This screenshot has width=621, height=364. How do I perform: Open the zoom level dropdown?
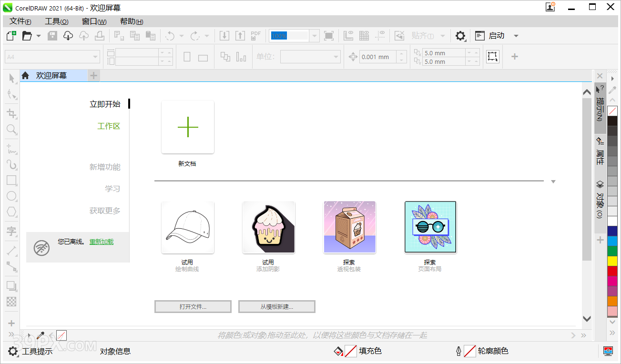[x=314, y=36]
